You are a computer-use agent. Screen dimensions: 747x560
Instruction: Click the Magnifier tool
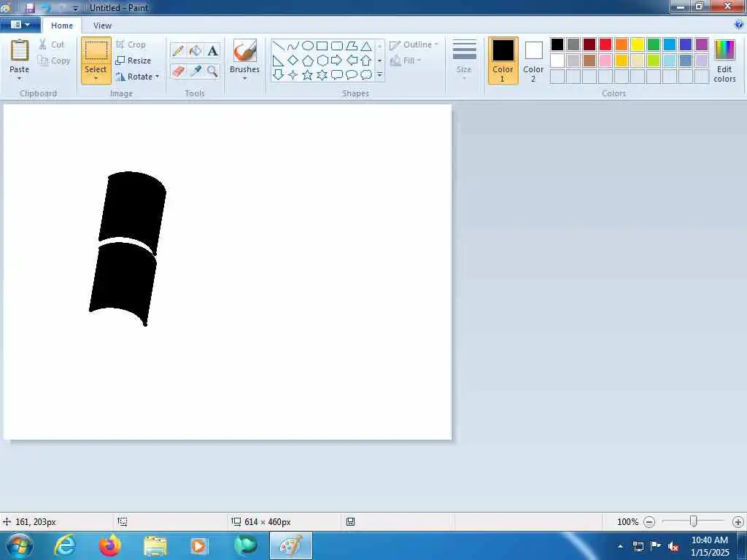tap(212, 71)
